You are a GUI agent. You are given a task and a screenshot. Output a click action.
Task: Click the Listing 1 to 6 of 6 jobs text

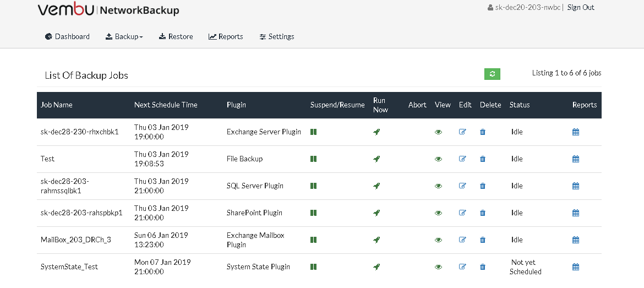click(x=566, y=73)
